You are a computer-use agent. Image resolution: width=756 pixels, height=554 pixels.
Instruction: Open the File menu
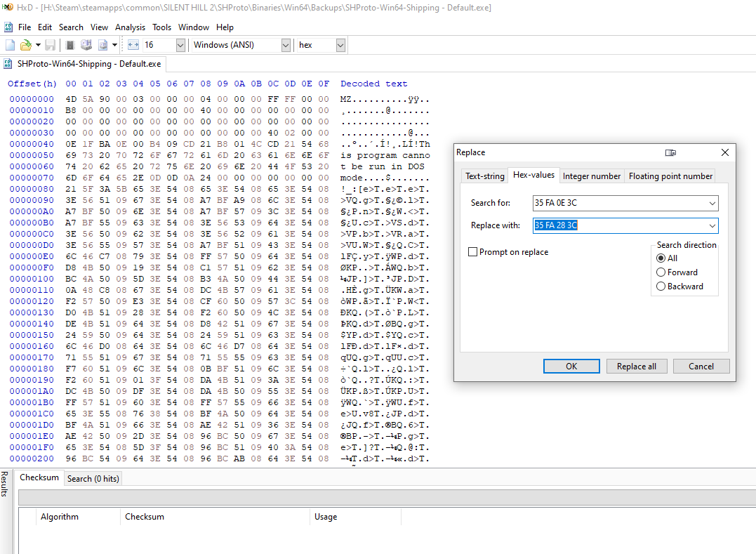[x=25, y=27]
